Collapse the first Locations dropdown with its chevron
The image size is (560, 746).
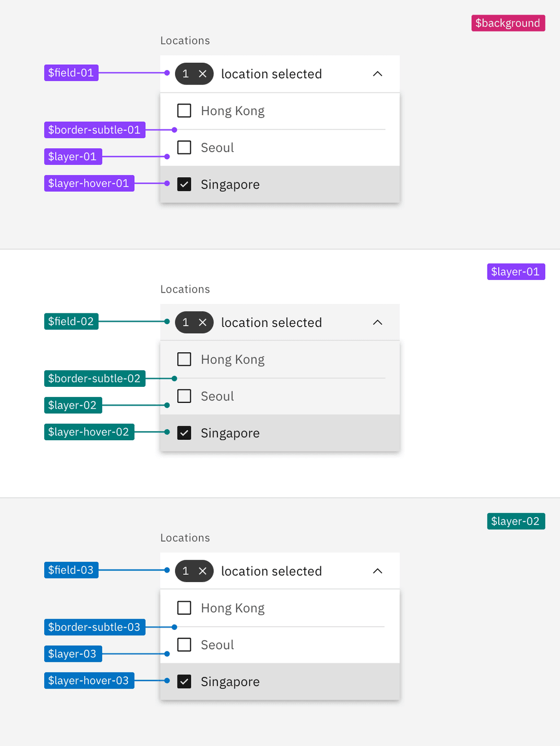(x=378, y=74)
